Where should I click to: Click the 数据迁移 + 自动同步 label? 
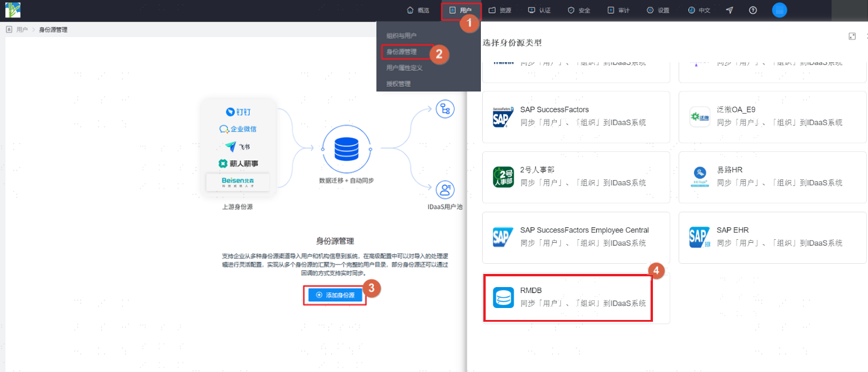click(x=346, y=180)
